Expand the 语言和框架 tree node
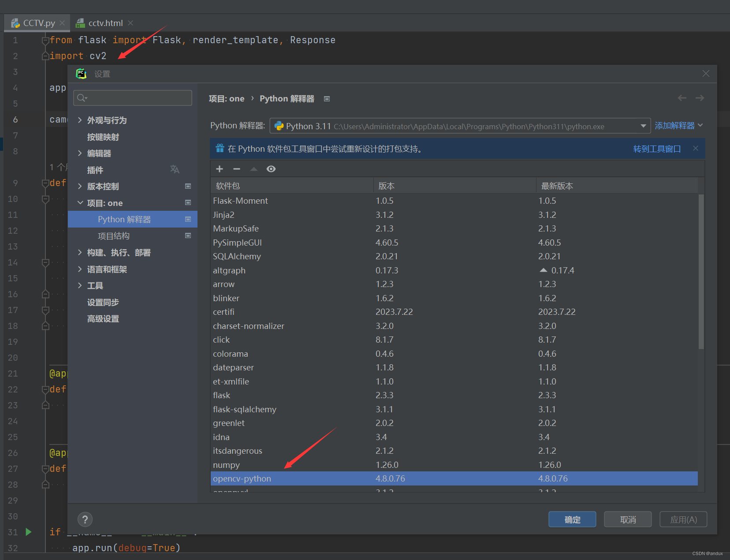 coord(80,269)
